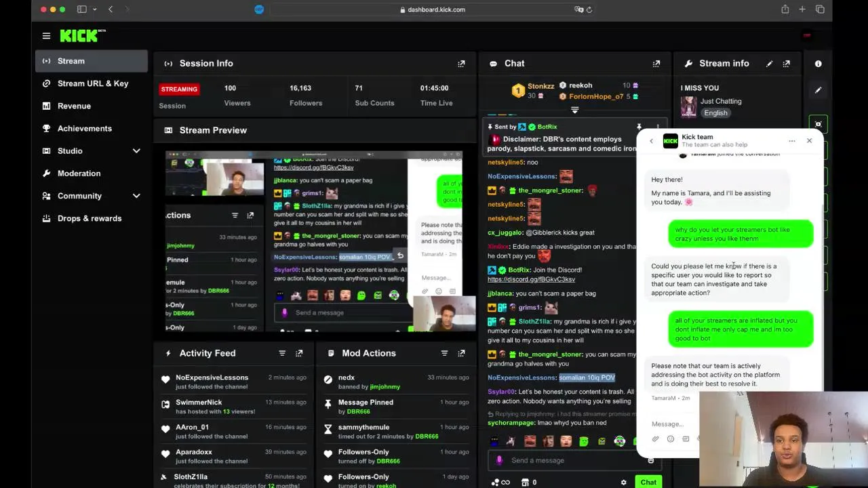Click the shop icon at the chat bottom
The width and height of the screenshot is (868, 488).
click(525, 483)
